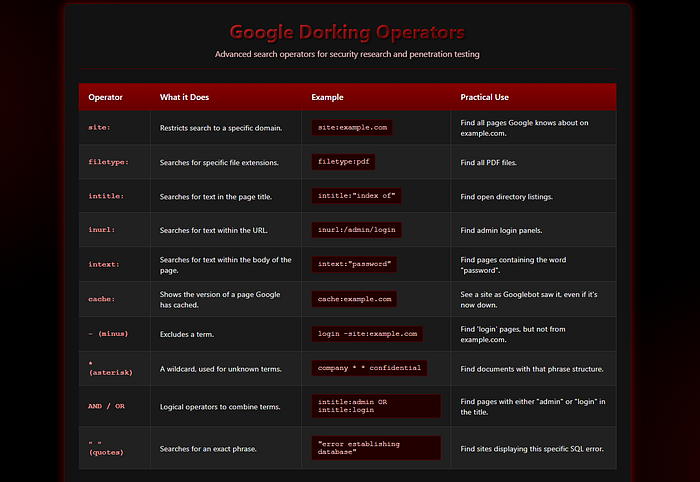This screenshot has width=700, height=482.
Task: Click 'Shows the version of a page Google has cached'
Action: (220, 299)
